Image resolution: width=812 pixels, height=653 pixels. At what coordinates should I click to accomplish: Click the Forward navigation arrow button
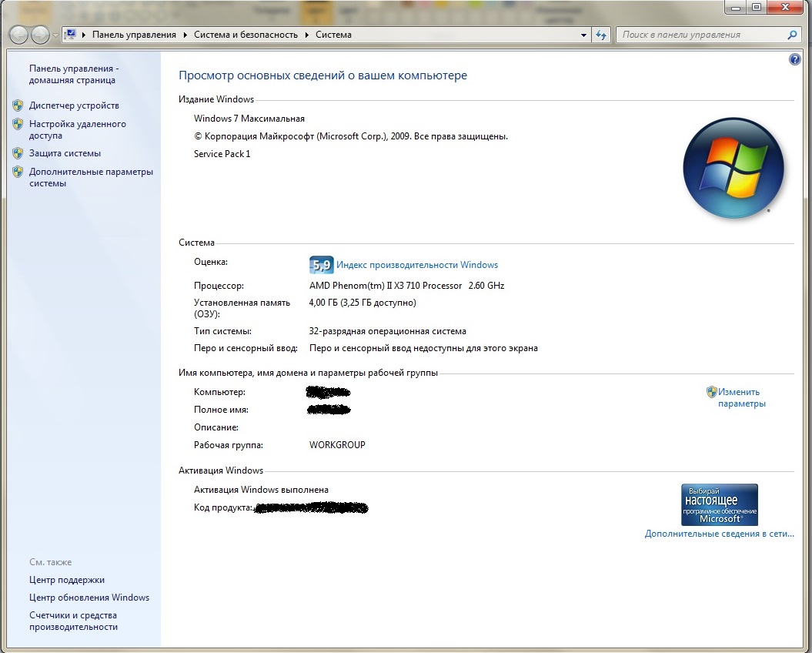(x=40, y=35)
